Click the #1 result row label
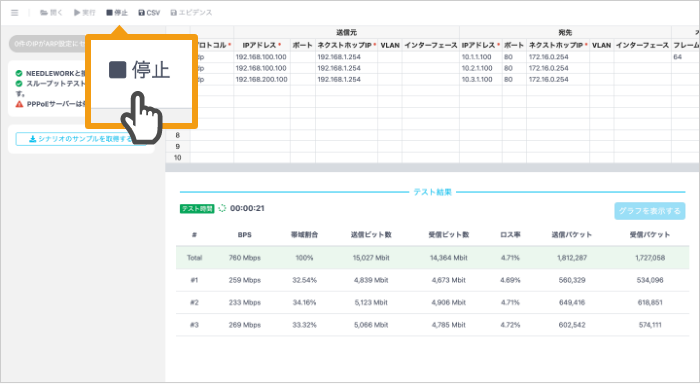This screenshot has height=384, width=700. pyautogui.click(x=194, y=280)
